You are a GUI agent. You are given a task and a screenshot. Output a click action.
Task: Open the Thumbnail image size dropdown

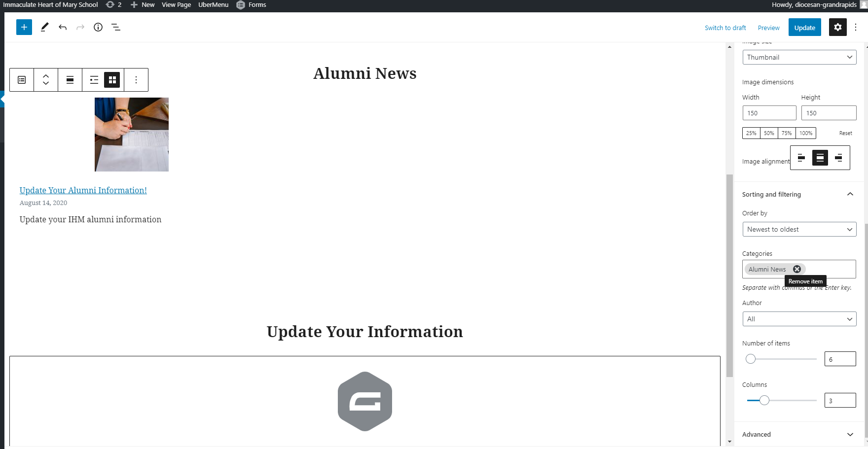coord(799,57)
